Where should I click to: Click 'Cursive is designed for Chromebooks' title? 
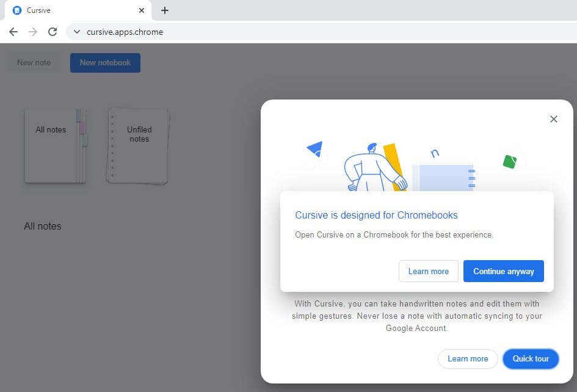pyautogui.click(x=376, y=216)
